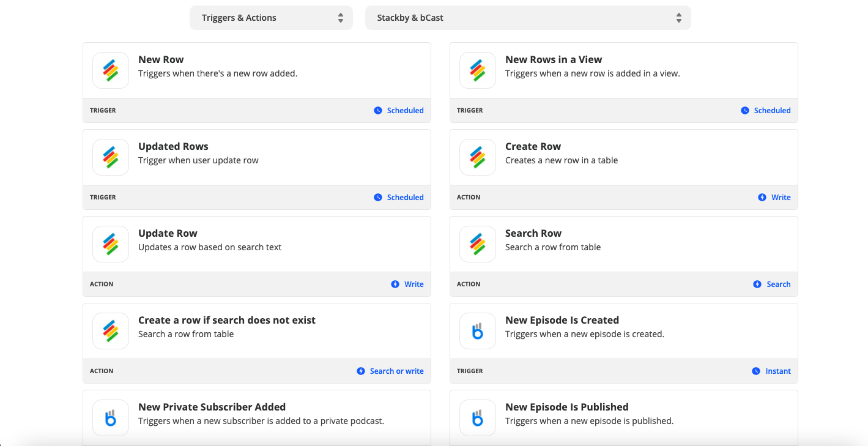This screenshot has height=446, width=868.
Task: Click the clock icon on Updated Rows card
Action: point(378,198)
